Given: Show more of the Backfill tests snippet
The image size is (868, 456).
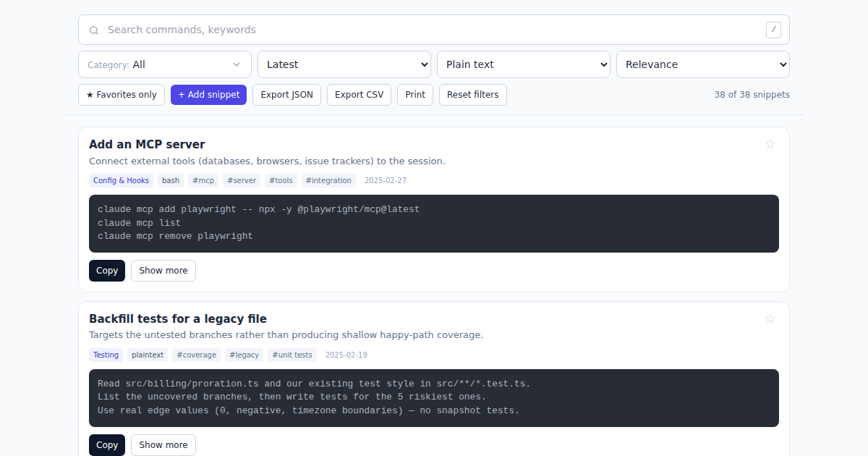Looking at the screenshot, I should click(163, 445).
